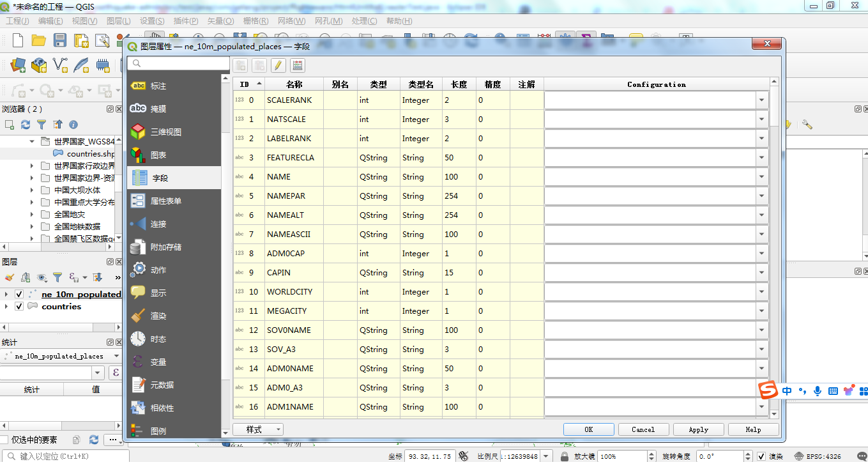Click New Shapefile layer icon

pyautogui.click(x=61, y=65)
